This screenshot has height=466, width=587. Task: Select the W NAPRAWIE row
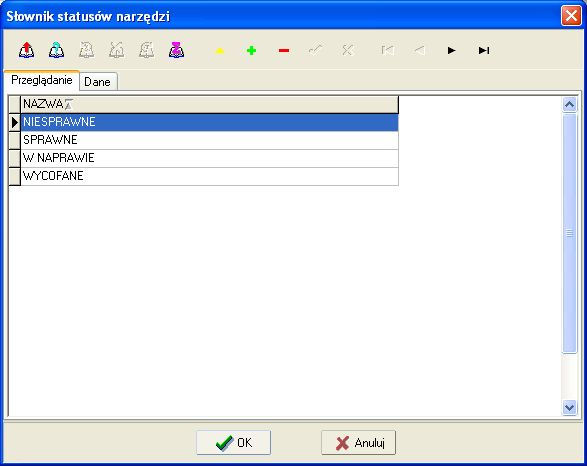(x=209, y=158)
